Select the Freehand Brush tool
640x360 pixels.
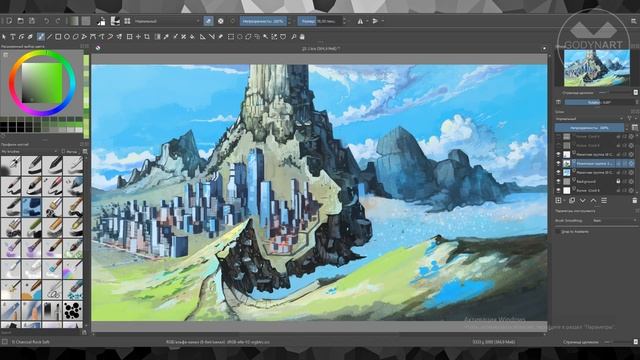[x=41, y=37]
